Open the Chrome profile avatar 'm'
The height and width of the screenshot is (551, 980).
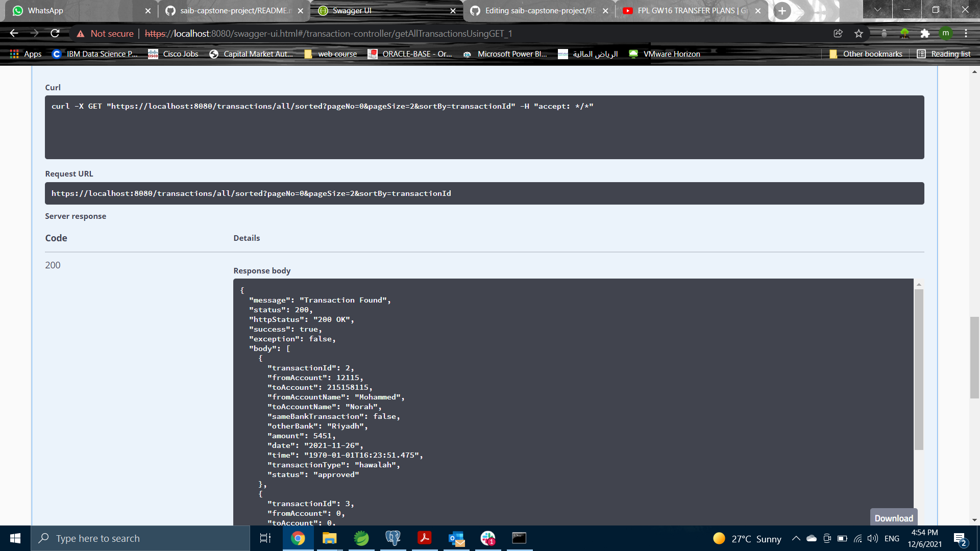[x=945, y=34]
